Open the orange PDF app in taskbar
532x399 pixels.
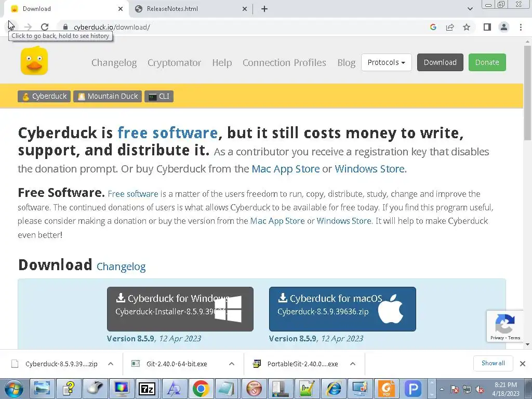point(387,389)
